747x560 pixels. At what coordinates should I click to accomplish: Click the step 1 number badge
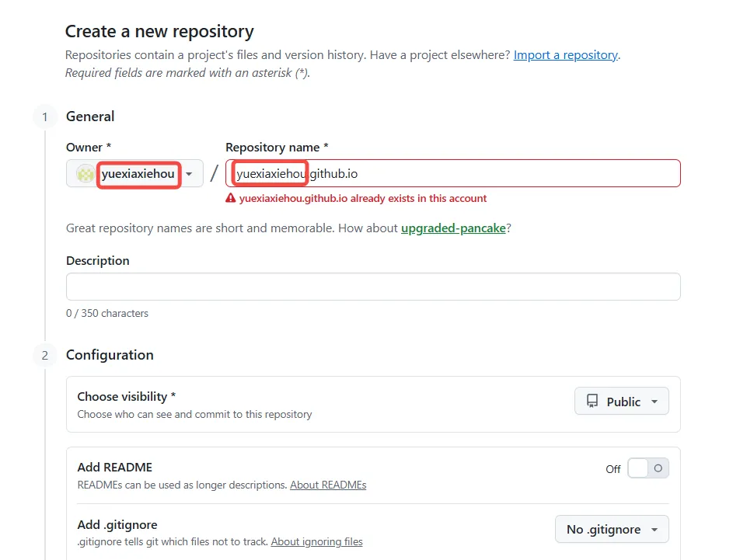pos(45,117)
